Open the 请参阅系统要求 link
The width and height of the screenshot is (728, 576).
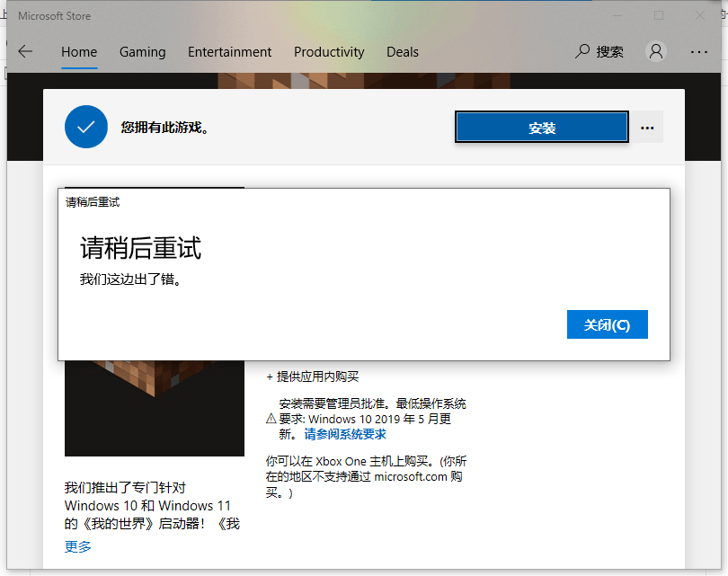[345, 434]
